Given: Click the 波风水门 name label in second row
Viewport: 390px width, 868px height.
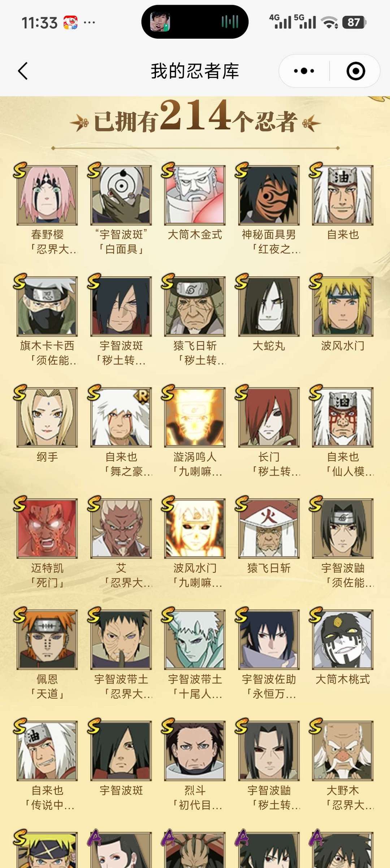Looking at the screenshot, I should point(343,346).
